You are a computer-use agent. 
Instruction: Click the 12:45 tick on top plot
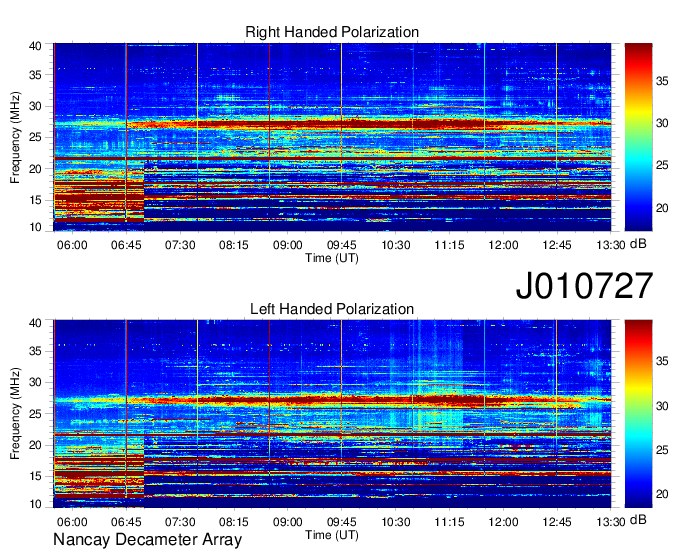pyautogui.click(x=557, y=245)
